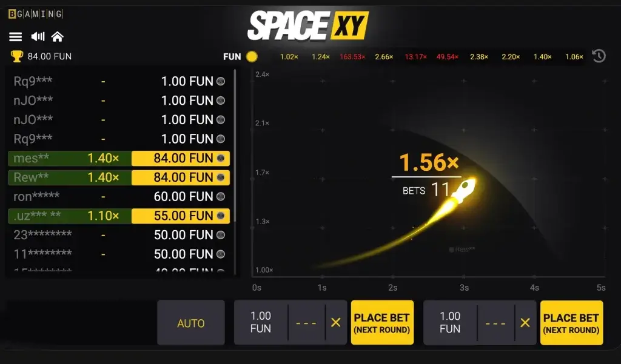
Task: Select the 2.38× history multiplier
Action: click(479, 57)
